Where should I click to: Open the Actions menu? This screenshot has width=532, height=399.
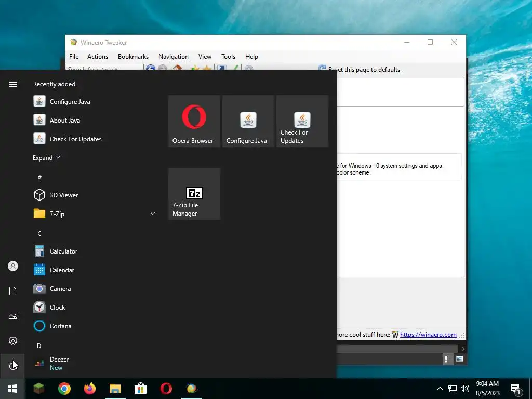[98, 57]
